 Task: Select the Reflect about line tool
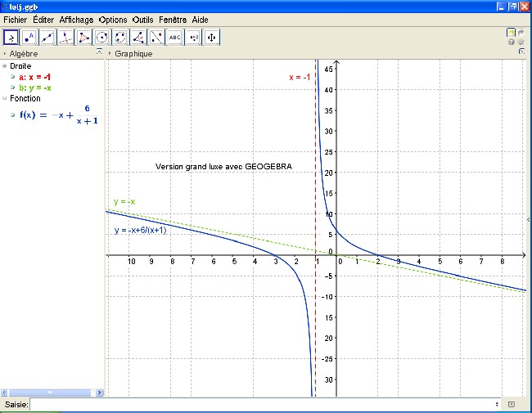157,38
